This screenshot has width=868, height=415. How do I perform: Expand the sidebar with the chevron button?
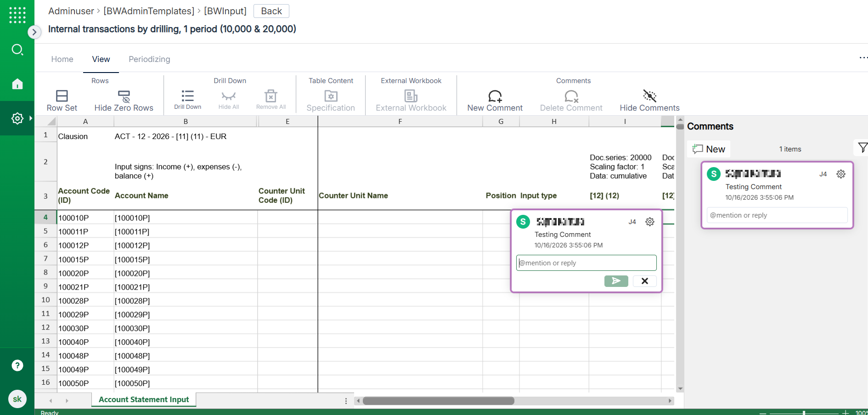pyautogui.click(x=34, y=32)
